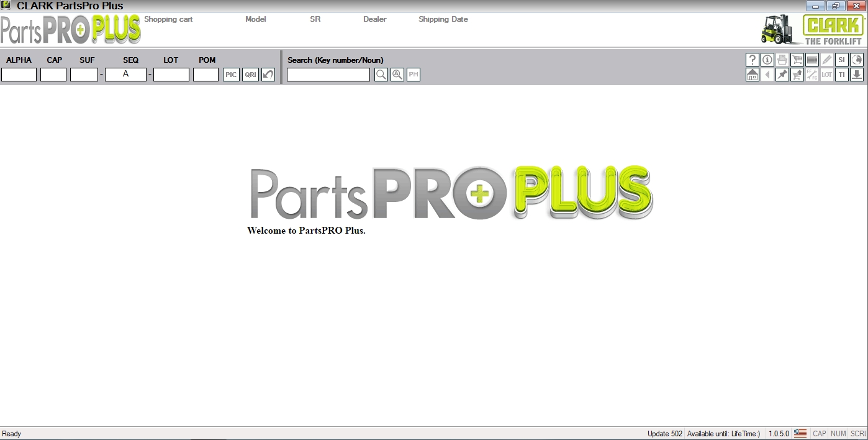Focus the SUF input field
The height and width of the screenshot is (440, 868).
[84, 75]
